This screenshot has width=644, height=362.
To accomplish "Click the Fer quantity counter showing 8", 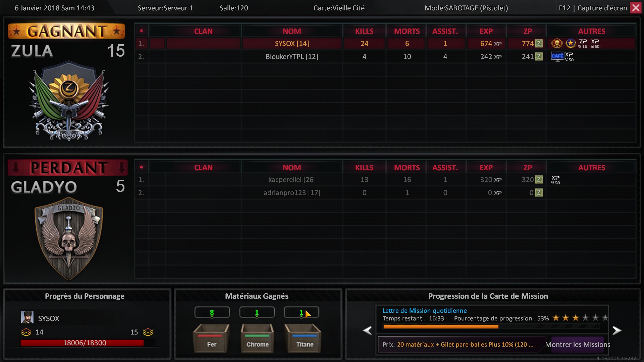I will (212, 312).
